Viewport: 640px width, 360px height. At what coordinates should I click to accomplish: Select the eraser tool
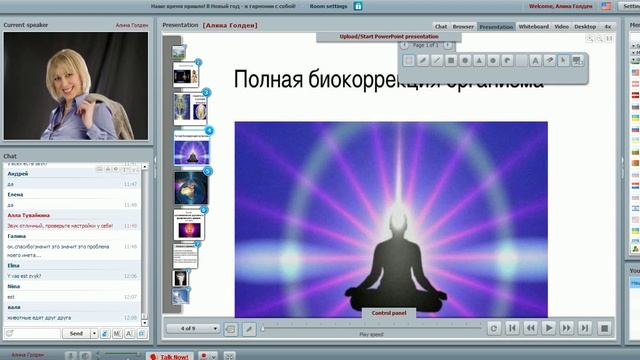(549, 61)
